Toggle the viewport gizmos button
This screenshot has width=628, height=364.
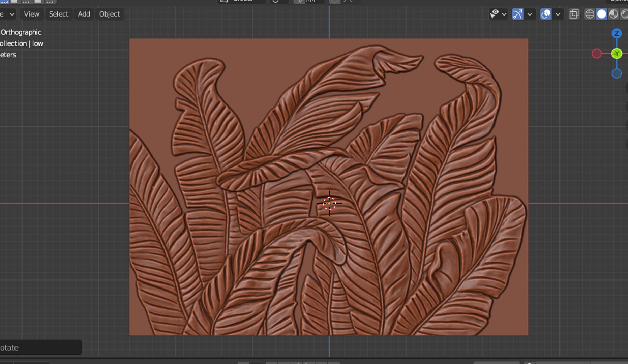tap(517, 14)
